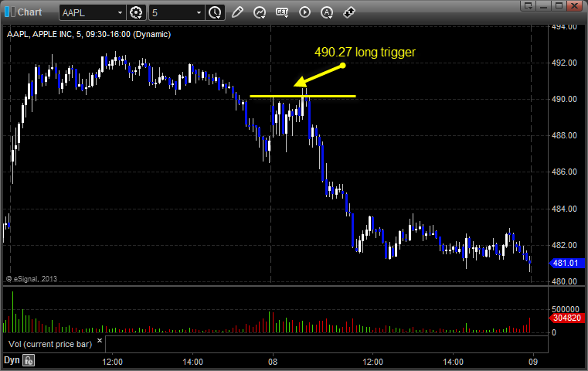The image size is (588, 371).
Task: Open the symbol settings gear icon
Action: (136, 12)
